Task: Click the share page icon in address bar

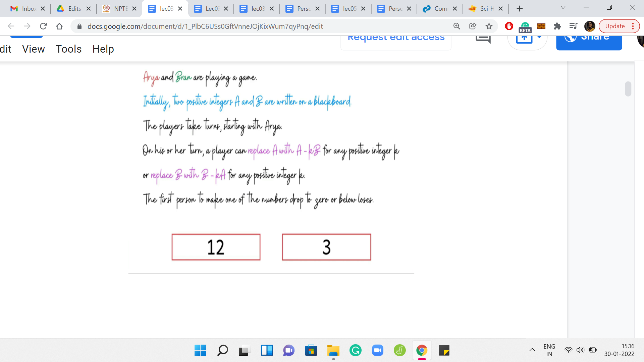Action: tap(473, 26)
